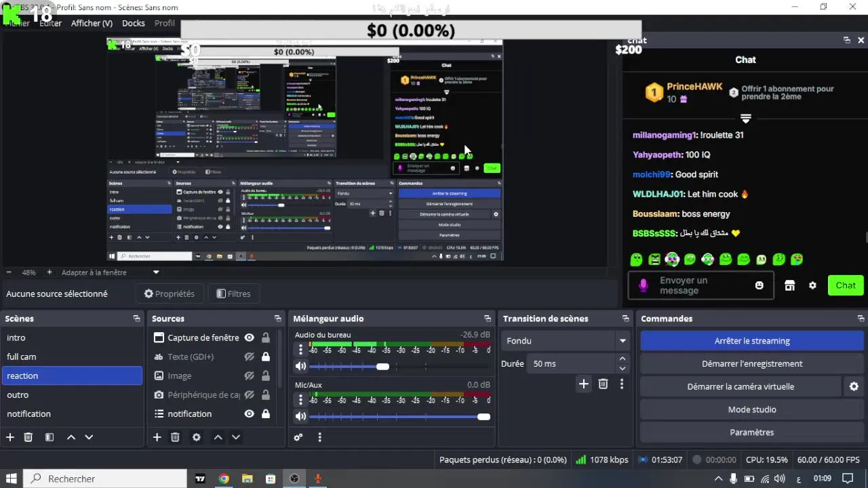Open File Explorer from the taskbar
Screen dimensions: 868x488
[248, 479]
